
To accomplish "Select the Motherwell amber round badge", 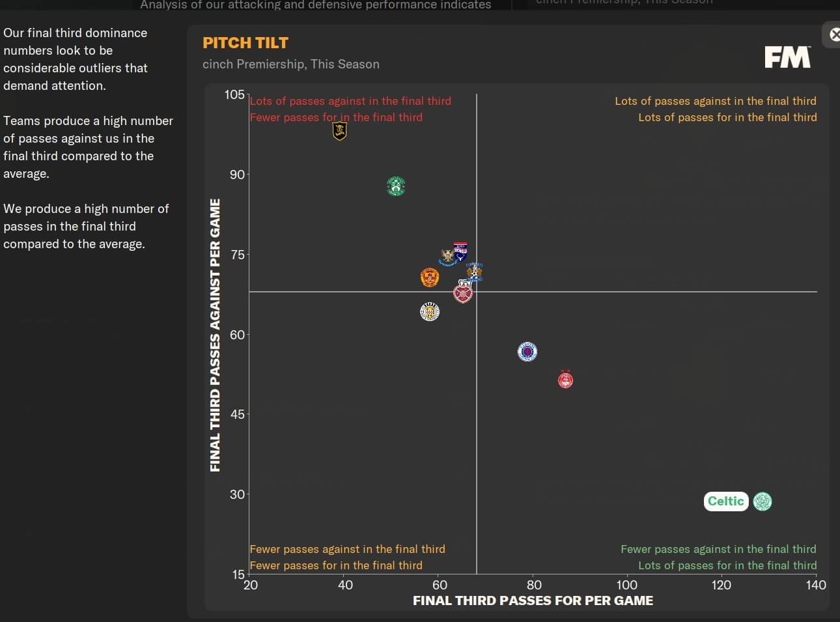I will click(430, 277).
